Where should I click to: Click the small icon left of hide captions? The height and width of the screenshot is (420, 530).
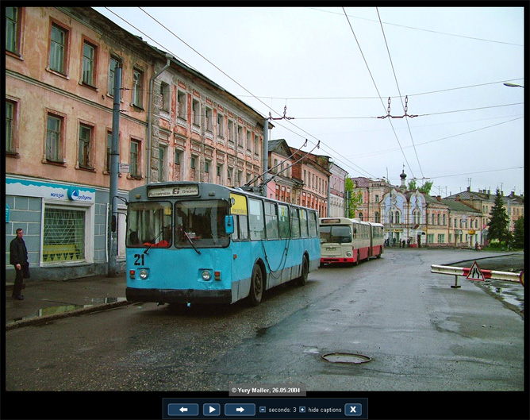(302, 410)
